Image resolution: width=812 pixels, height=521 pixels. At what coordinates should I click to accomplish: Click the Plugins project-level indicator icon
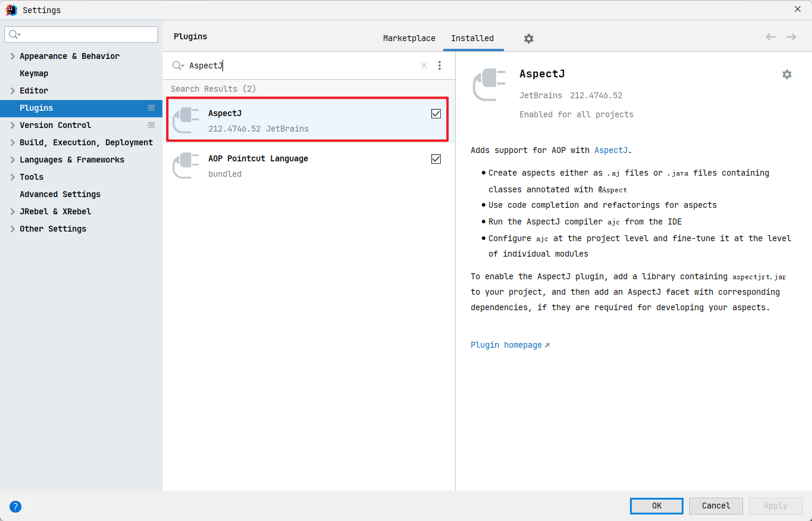[151, 108]
